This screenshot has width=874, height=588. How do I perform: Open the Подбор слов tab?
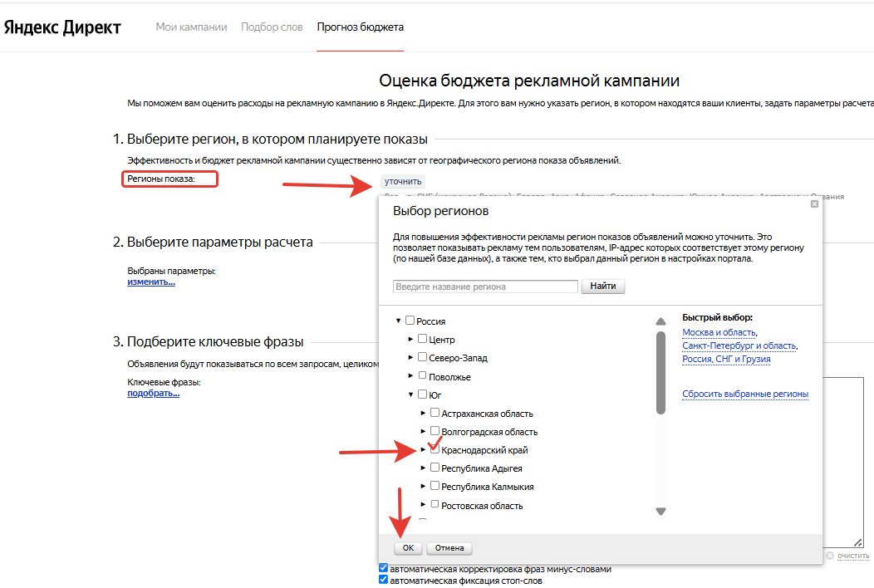point(272,27)
